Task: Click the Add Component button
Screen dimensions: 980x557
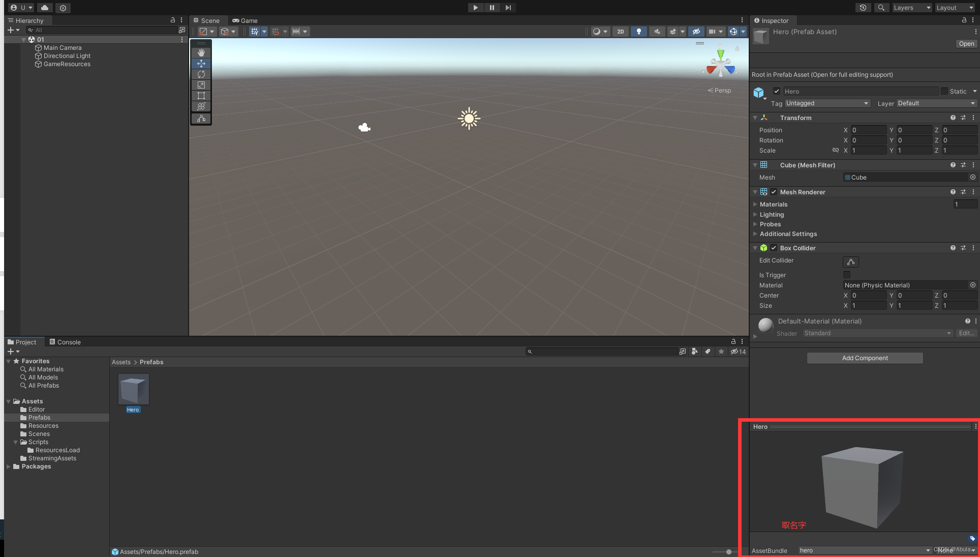Action: (x=865, y=358)
